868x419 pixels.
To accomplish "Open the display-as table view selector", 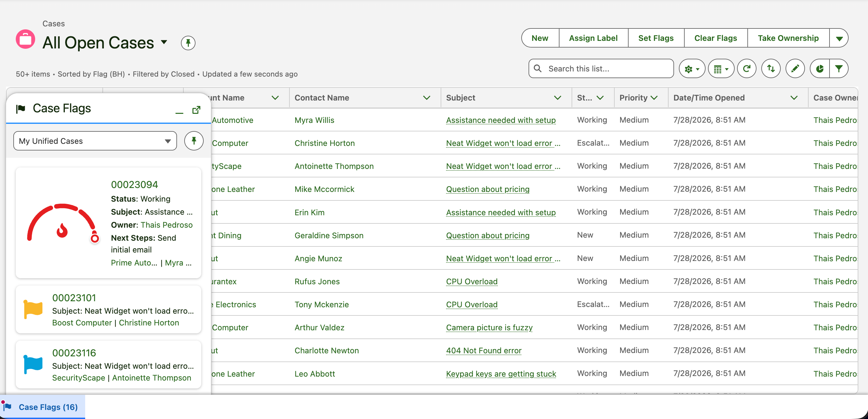I will (721, 69).
